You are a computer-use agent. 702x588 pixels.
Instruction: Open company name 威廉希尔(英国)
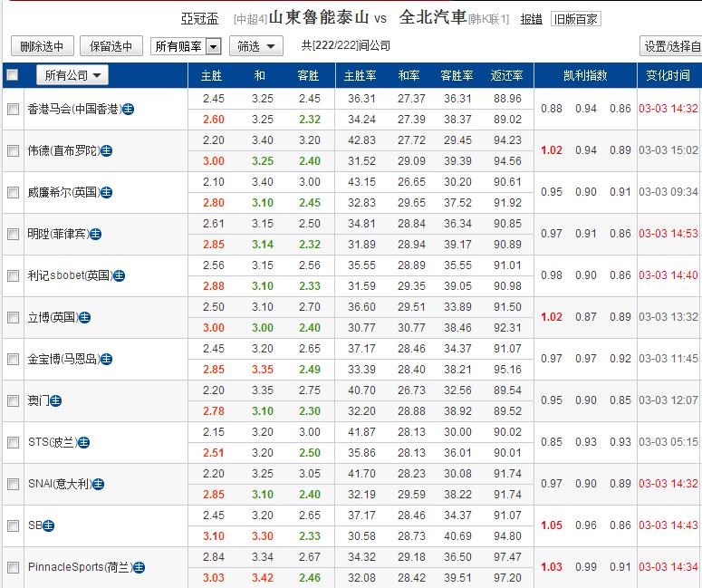63,193
